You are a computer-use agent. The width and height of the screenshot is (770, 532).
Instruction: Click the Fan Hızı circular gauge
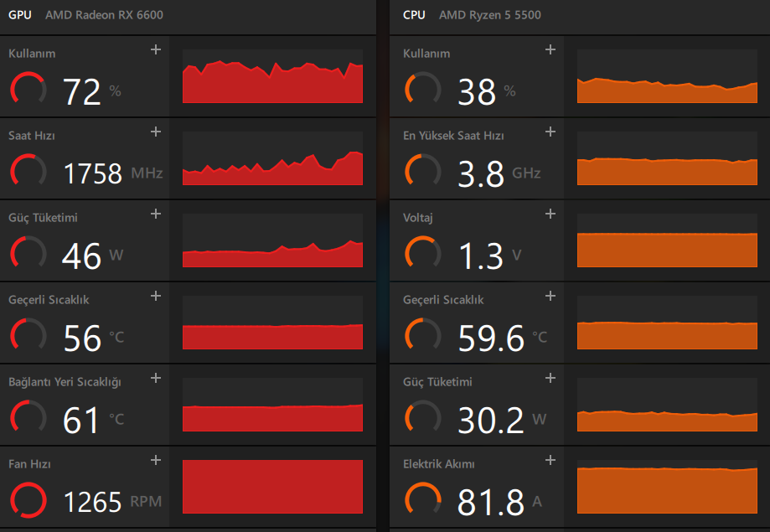click(28, 501)
